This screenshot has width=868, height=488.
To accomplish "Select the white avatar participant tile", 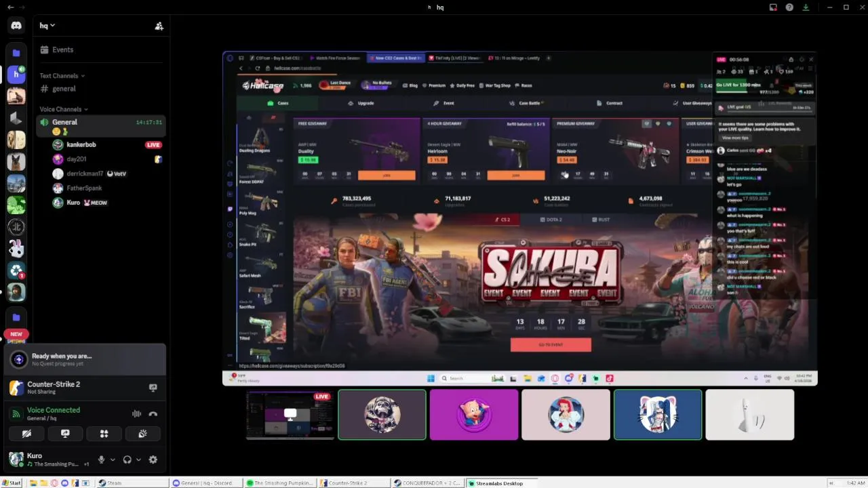I will tap(750, 415).
